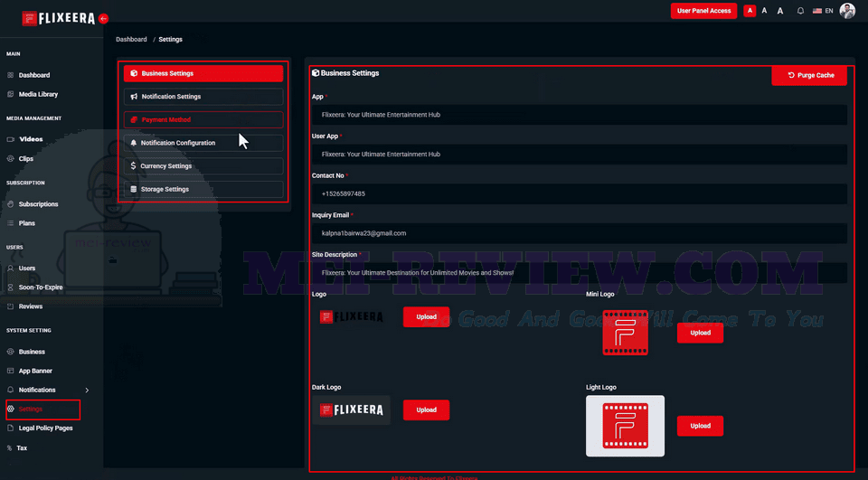Click the Users person icon
Screen dimensions: 868x480
pyautogui.click(x=11, y=268)
